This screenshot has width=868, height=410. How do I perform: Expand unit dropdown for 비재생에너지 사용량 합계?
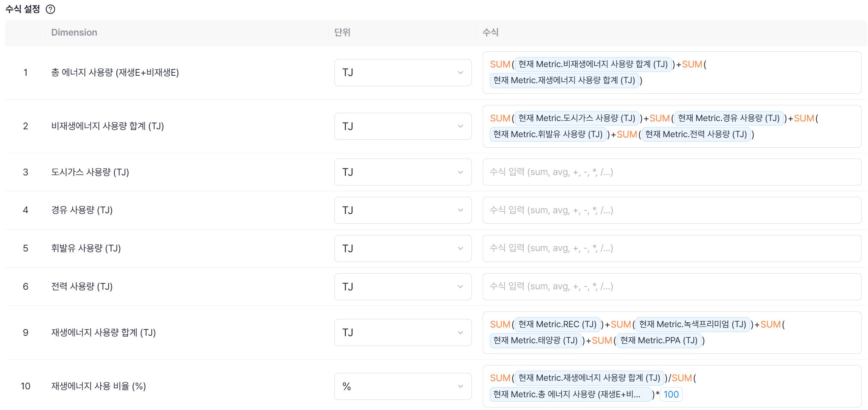403,126
